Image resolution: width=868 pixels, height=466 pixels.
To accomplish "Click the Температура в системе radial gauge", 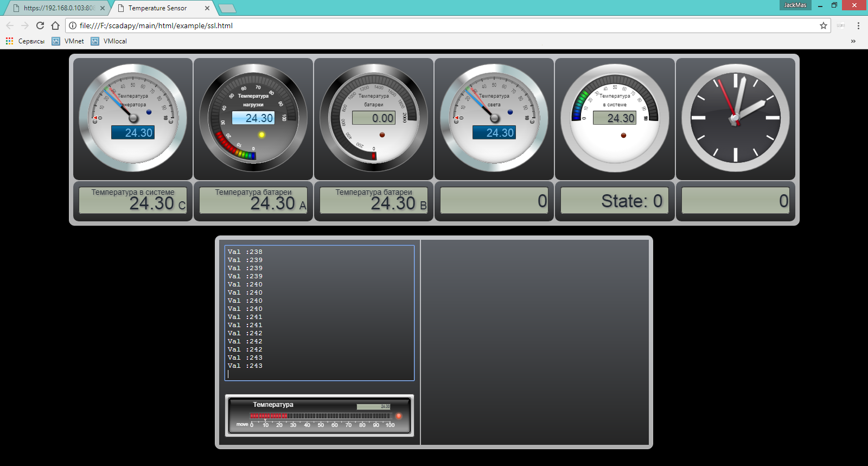I will click(615, 118).
